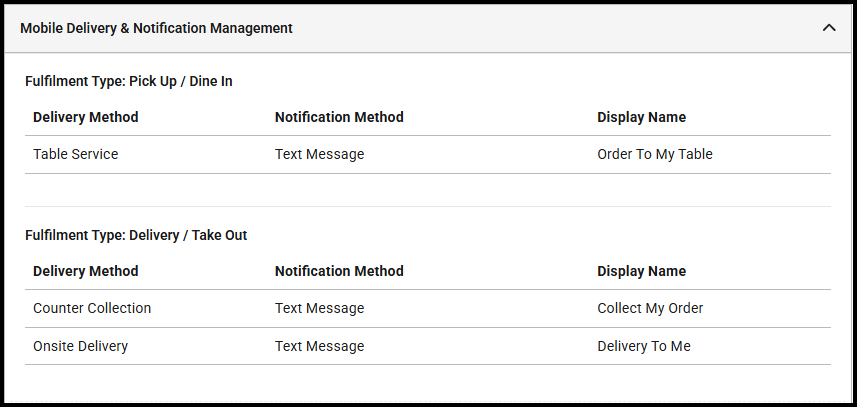Viewport: 857px width, 407px height.
Task: Select the Order To My Table display name
Action: pos(654,154)
